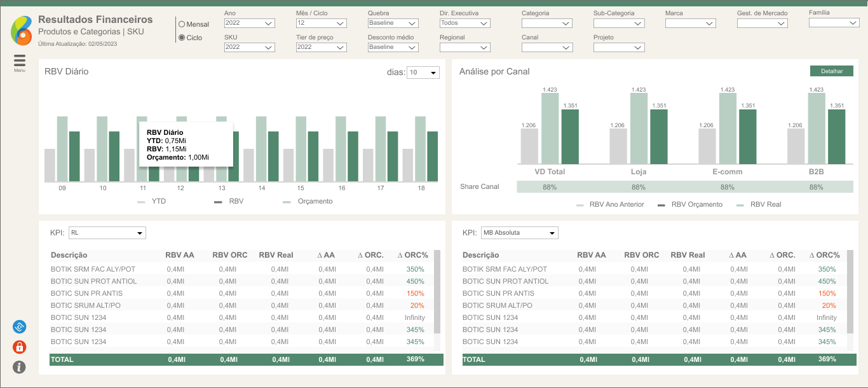Screen dimensions: 868x388
Task: Click the Δ ORC% header in left table
Action: 412,255
